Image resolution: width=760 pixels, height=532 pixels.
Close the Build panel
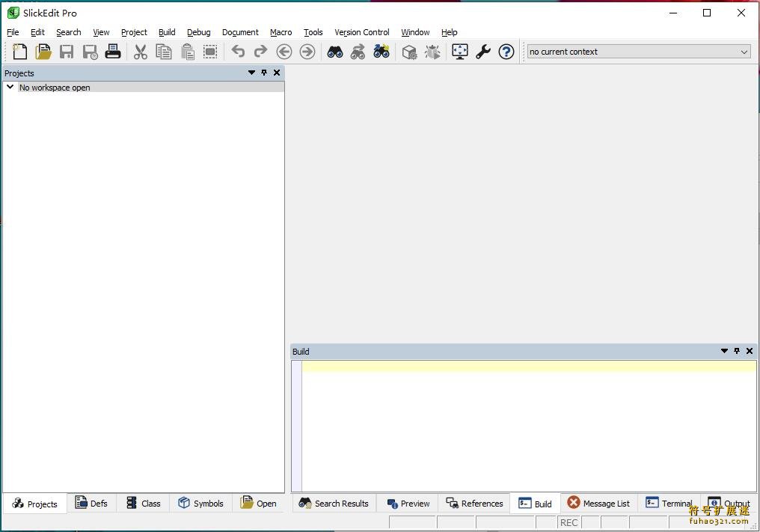point(750,351)
